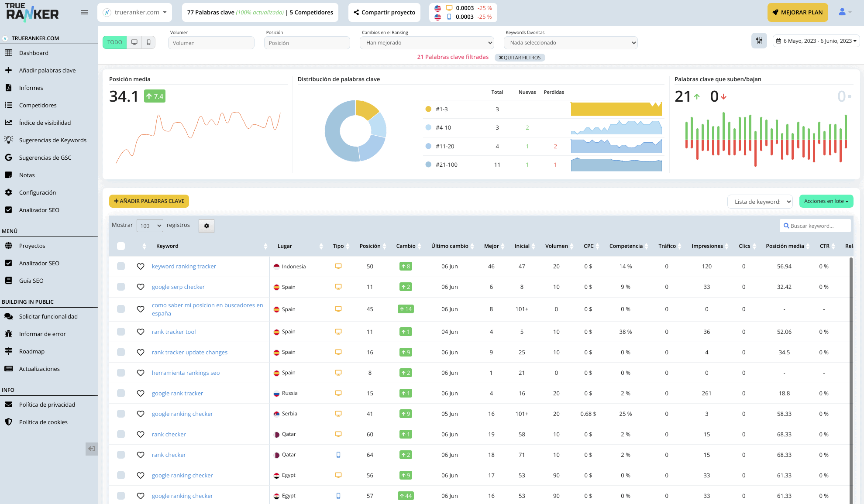Click the Buscar keyword search field

[x=815, y=226]
